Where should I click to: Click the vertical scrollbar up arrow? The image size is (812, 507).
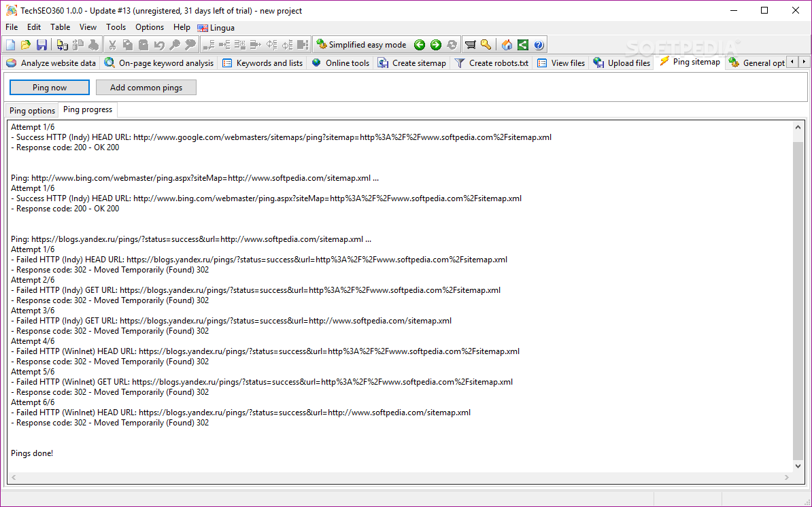pyautogui.click(x=798, y=127)
